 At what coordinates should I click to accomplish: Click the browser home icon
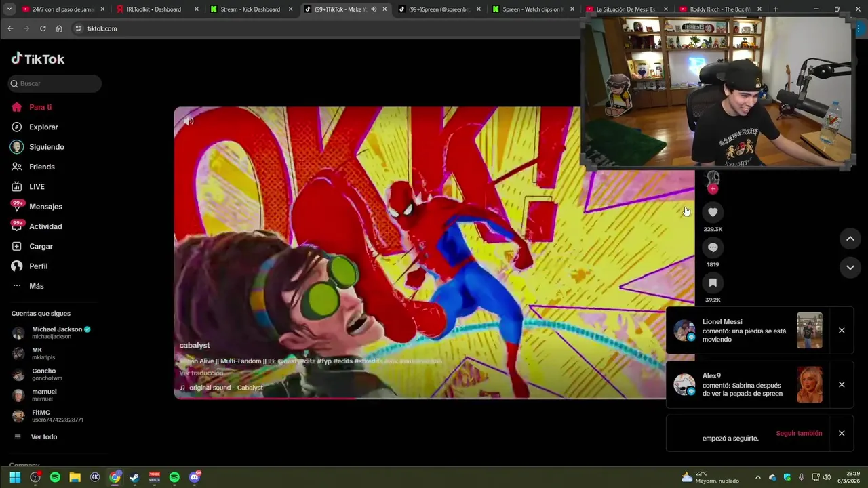[59, 28]
